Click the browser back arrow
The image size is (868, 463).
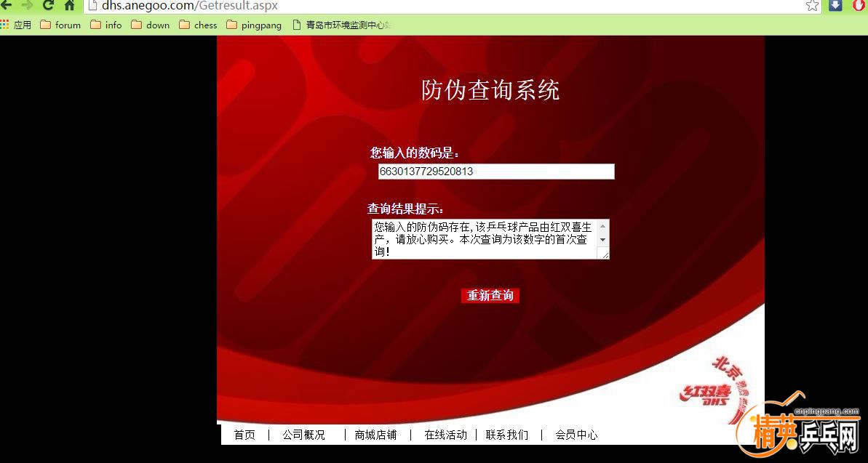(6, 5)
